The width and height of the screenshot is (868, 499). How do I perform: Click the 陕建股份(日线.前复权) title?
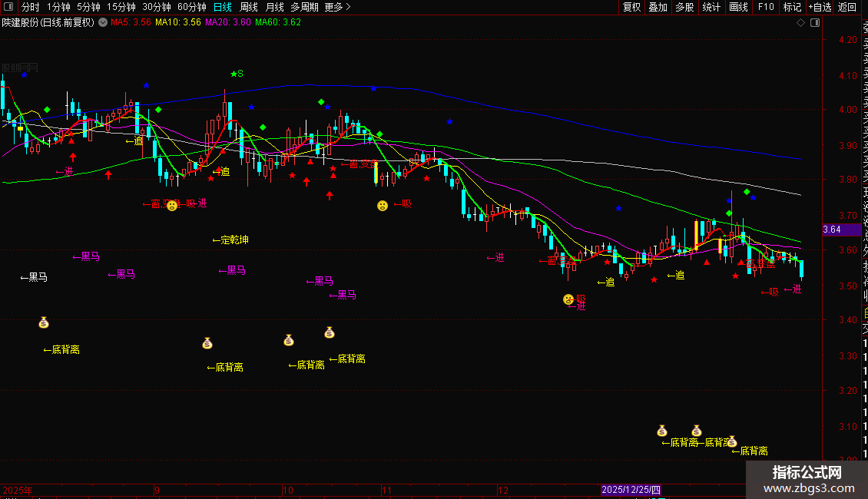point(48,22)
